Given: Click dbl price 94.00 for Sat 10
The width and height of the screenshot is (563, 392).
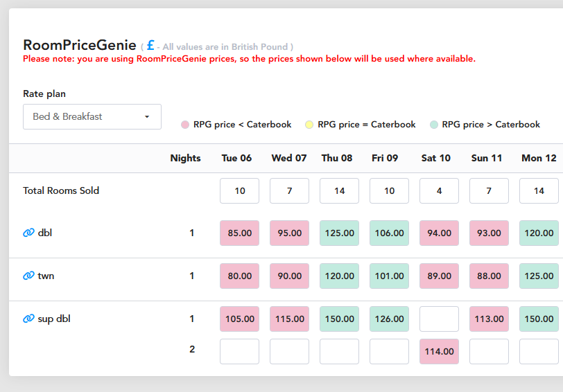Looking at the screenshot, I should point(439,233).
